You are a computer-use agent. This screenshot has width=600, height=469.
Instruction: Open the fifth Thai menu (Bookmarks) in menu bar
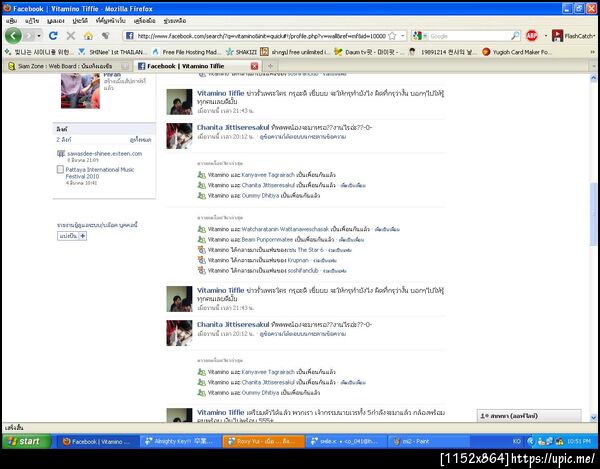click(110, 21)
